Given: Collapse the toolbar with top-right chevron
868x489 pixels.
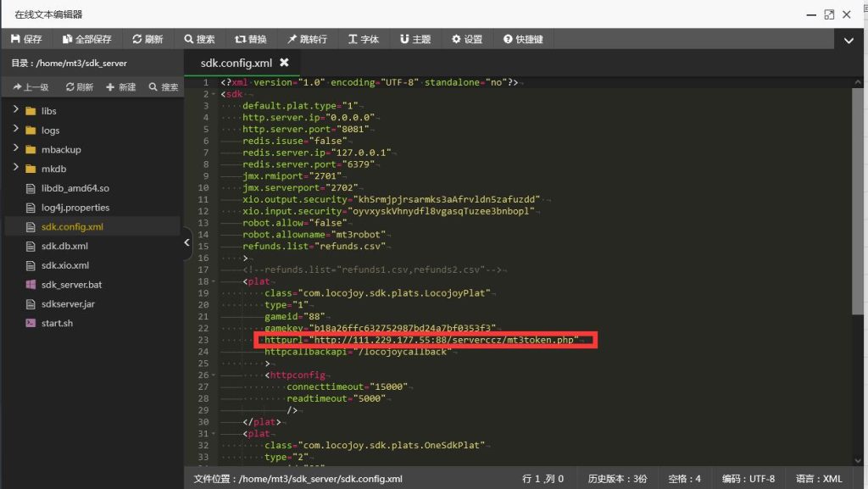Looking at the screenshot, I should 849,40.
